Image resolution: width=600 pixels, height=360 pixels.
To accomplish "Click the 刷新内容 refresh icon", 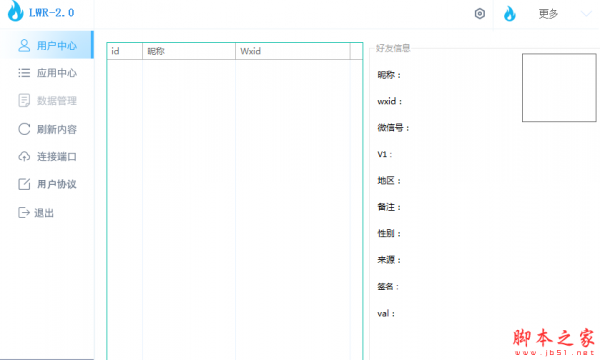I will [24, 129].
